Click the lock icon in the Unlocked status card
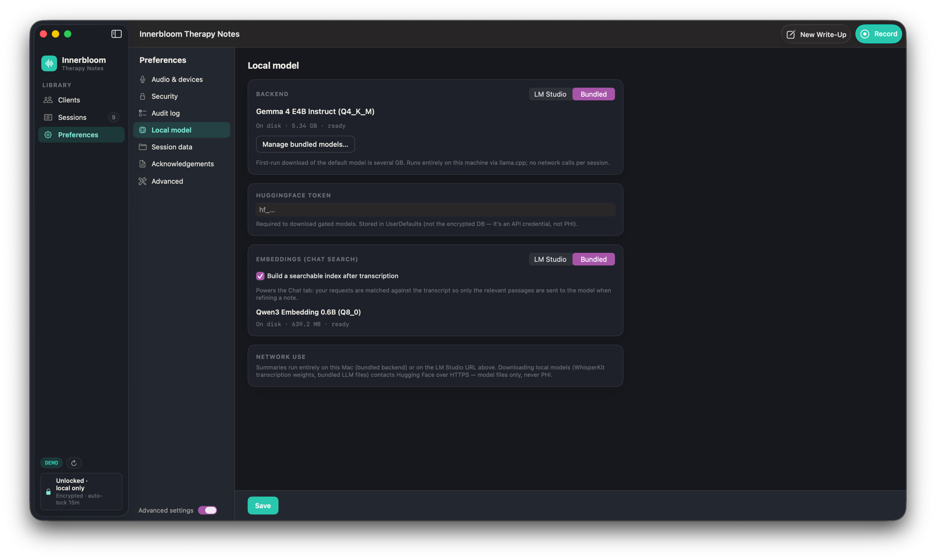This screenshot has height=560, width=936. [48, 492]
